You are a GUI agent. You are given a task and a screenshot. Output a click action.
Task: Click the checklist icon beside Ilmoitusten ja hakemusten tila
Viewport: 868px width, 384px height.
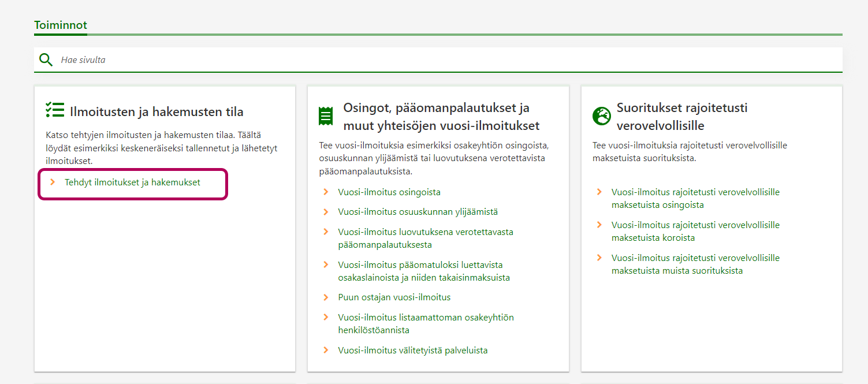pyautogui.click(x=54, y=110)
